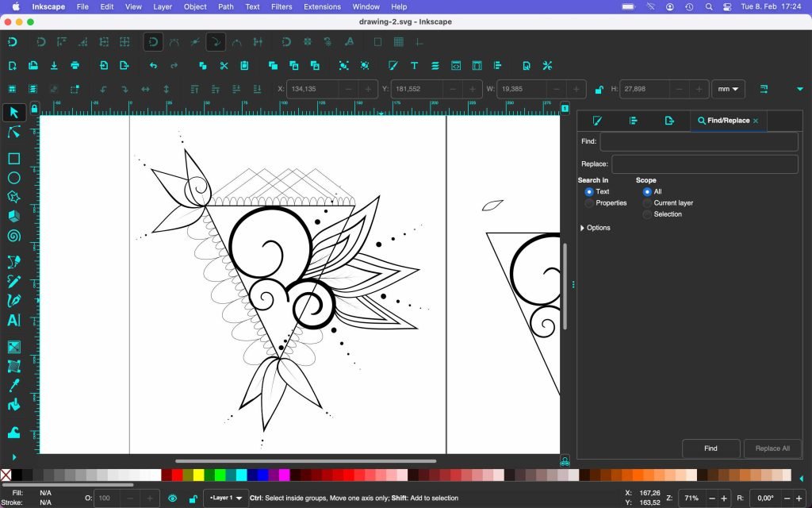Pick the Ellipse tool
The height and width of the screenshot is (508, 812).
point(13,179)
